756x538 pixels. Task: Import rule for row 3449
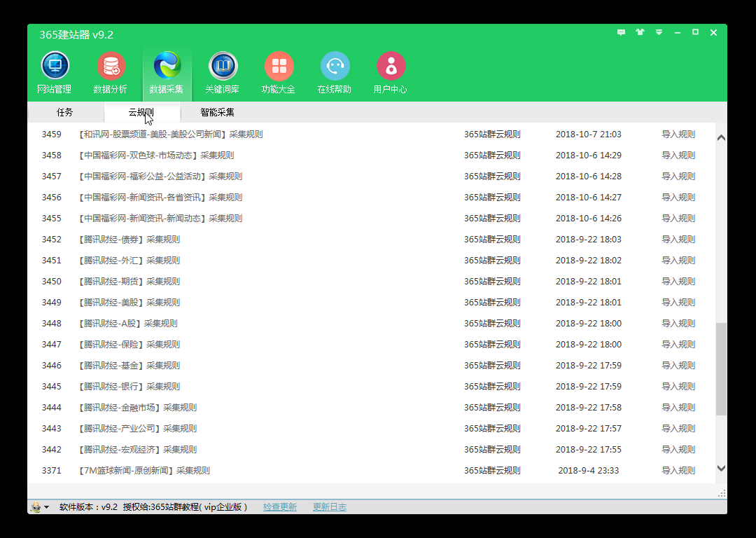coord(678,303)
